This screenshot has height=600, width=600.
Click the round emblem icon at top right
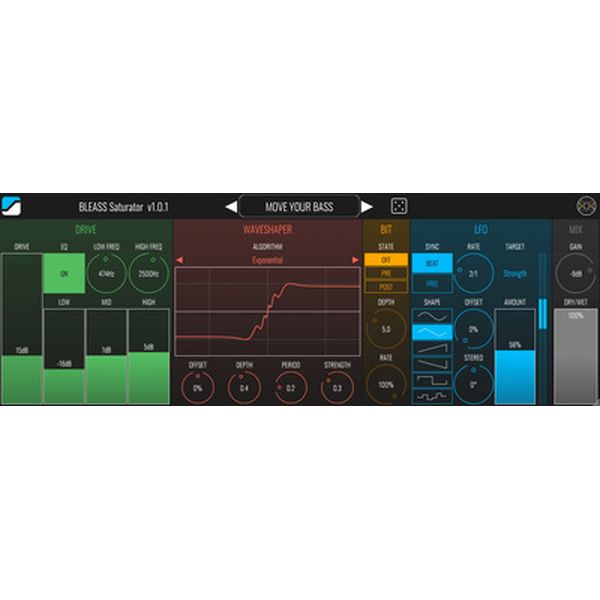586,206
